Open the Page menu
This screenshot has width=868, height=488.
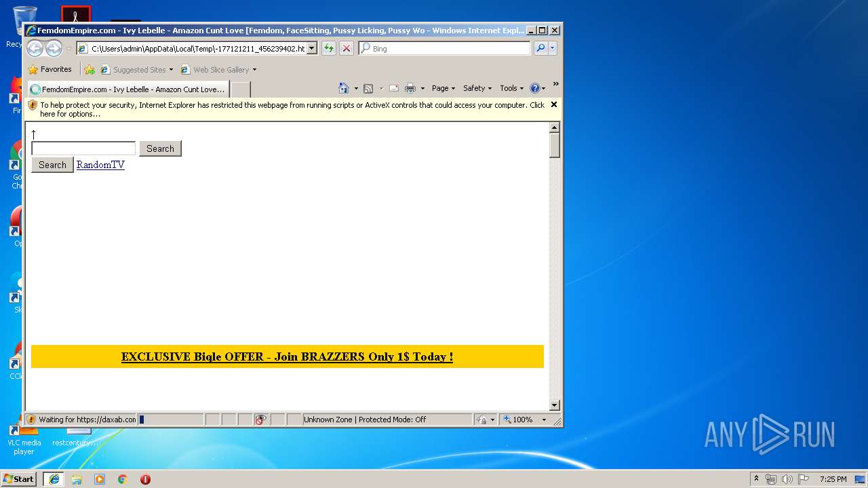[443, 88]
